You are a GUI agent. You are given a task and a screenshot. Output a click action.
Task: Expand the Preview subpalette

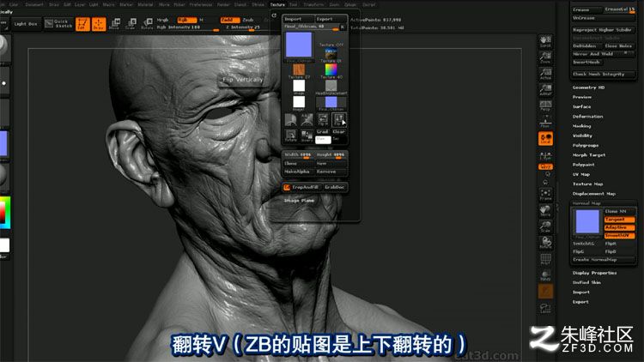click(582, 97)
